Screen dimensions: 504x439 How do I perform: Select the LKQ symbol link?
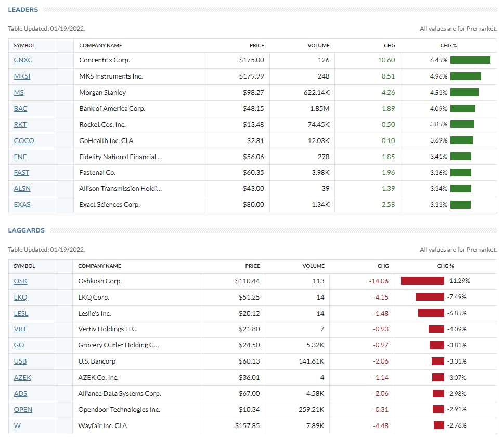click(20, 298)
